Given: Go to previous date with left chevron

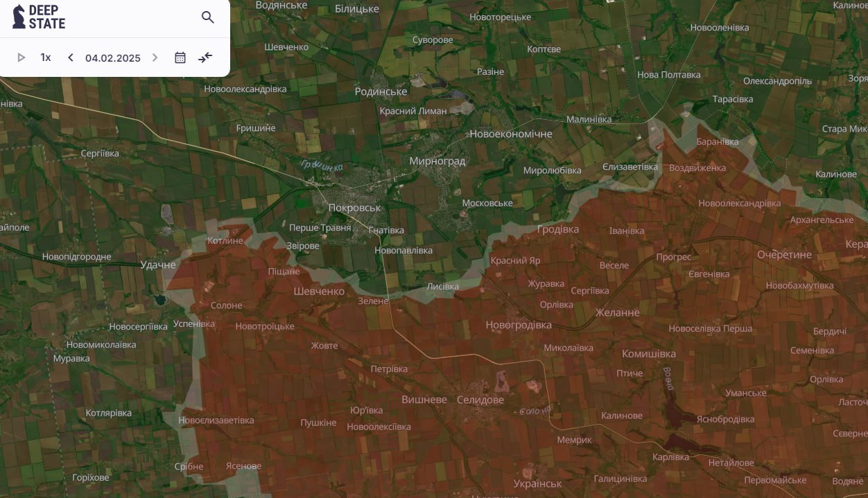Looking at the screenshot, I should [x=70, y=57].
